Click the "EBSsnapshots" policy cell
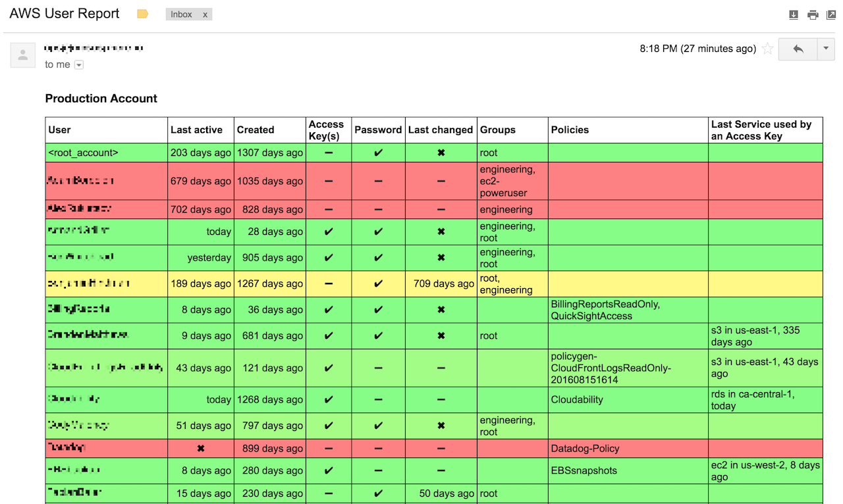The image size is (843, 504). (584, 470)
